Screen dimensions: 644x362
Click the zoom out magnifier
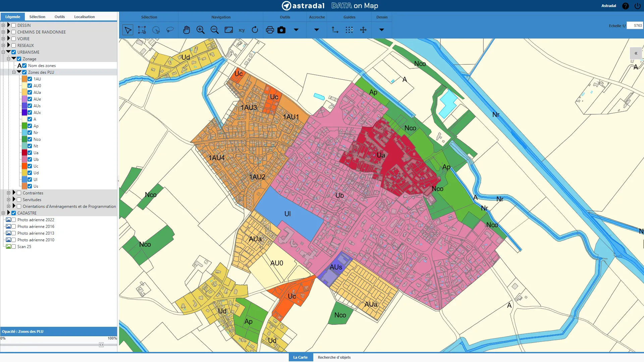(215, 30)
